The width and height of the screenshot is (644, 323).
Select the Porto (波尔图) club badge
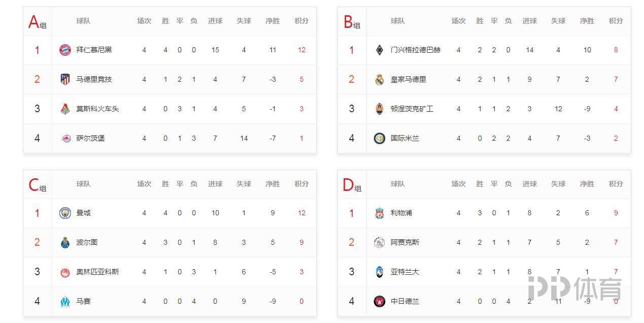coord(65,242)
